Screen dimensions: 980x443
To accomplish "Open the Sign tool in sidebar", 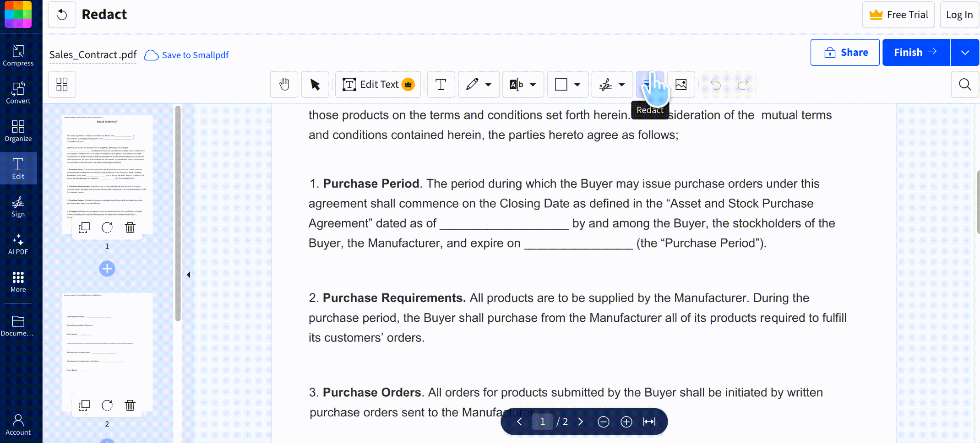I will tap(18, 206).
